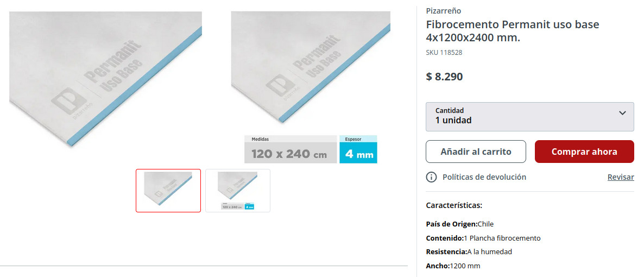Select the first product thumbnail
The height and width of the screenshot is (277, 644).
click(168, 191)
